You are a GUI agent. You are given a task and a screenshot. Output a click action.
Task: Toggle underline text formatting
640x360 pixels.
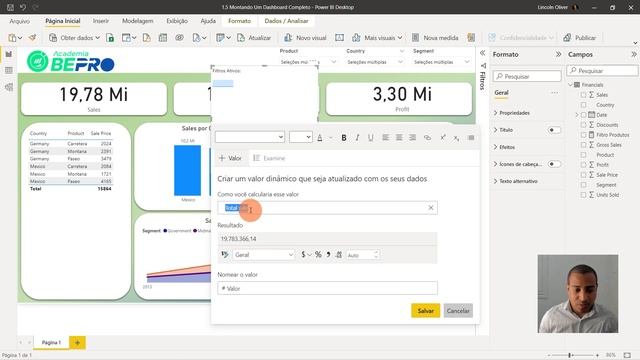(371, 138)
